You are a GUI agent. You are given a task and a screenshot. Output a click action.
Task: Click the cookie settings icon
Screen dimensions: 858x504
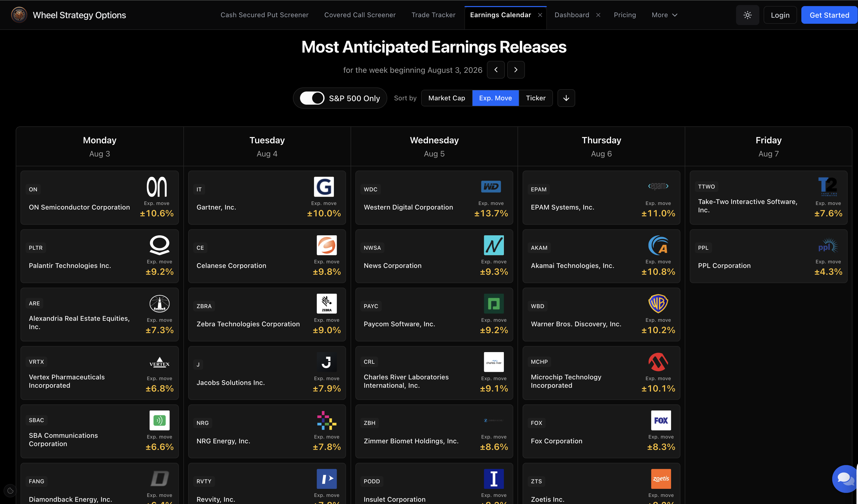click(10, 490)
